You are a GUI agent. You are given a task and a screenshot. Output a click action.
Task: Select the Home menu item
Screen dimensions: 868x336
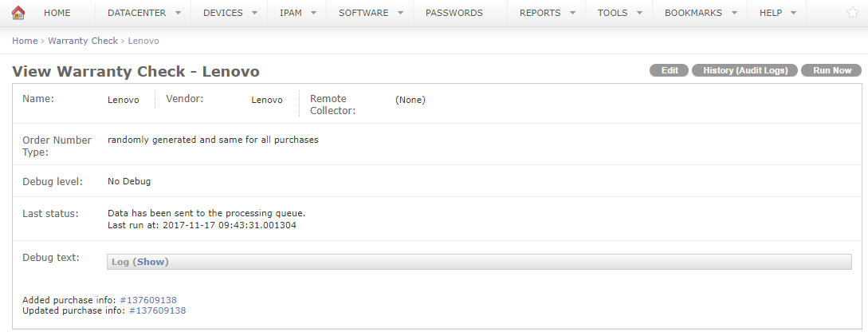57,13
